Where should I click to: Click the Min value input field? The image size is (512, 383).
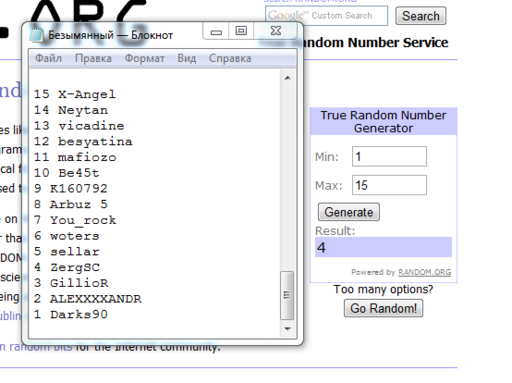pyautogui.click(x=389, y=156)
